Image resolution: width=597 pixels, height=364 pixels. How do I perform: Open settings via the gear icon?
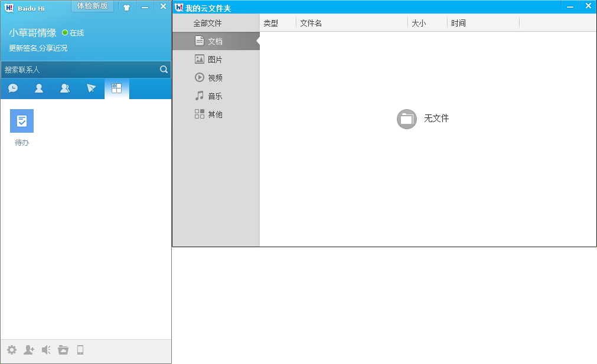pos(11,349)
